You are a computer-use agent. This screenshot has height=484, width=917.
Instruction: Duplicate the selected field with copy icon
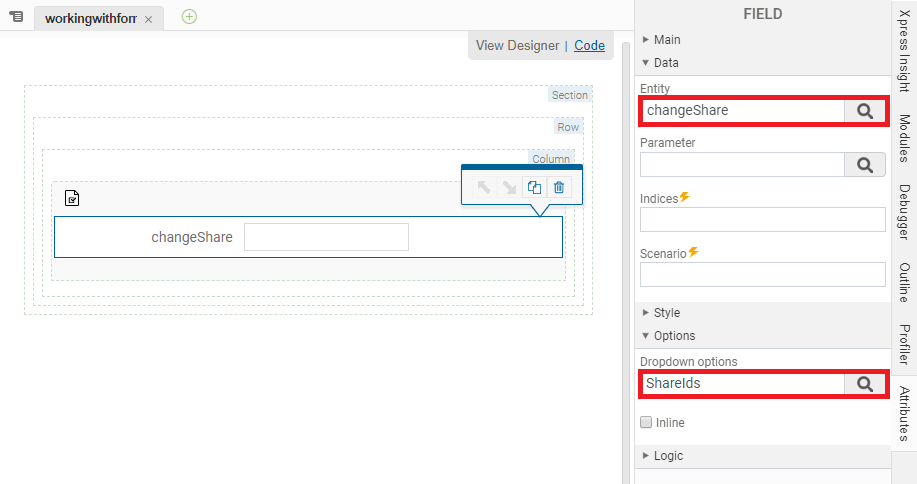point(534,187)
